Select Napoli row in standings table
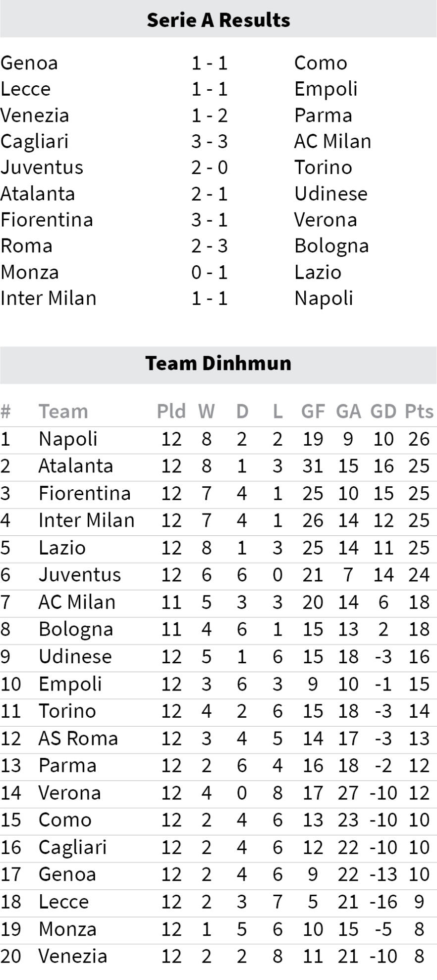Image resolution: width=437 pixels, height=980 pixels. pos(218,439)
